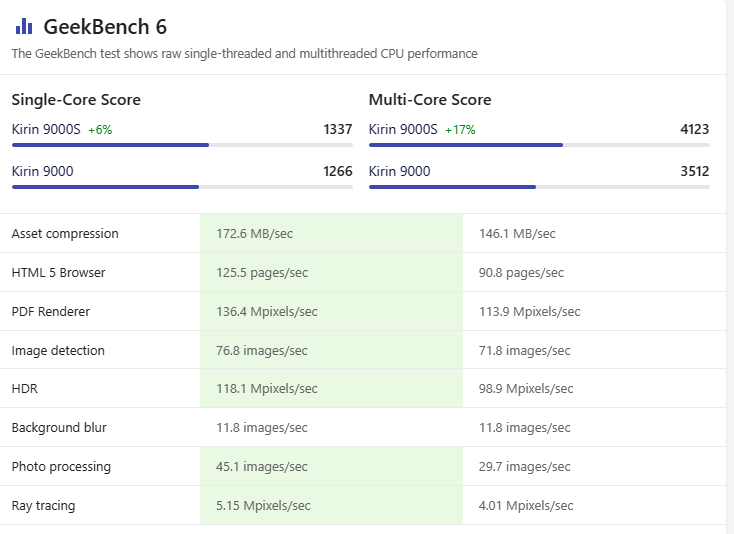This screenshot has height=534, width=734.
Task: Click the Kirin 9000S single-core progress bar
Action: (182, 145)
